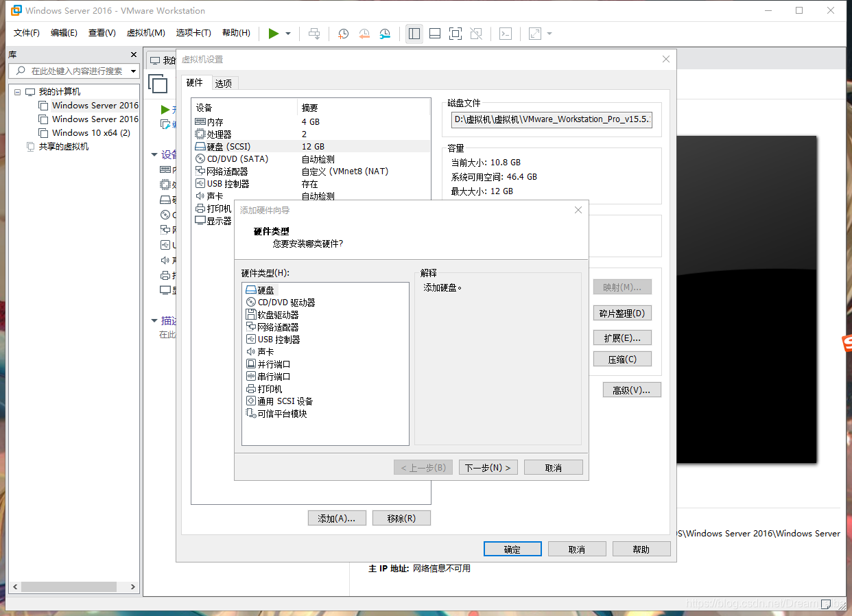
Task: Collapse the 我的计算机 tree node
Action: click(17, 92)
